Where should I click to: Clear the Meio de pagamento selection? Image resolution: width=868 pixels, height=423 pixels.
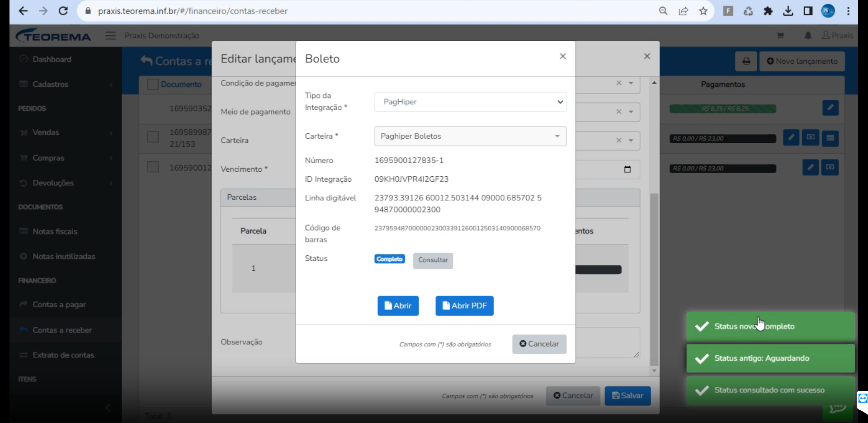point(619,112)
